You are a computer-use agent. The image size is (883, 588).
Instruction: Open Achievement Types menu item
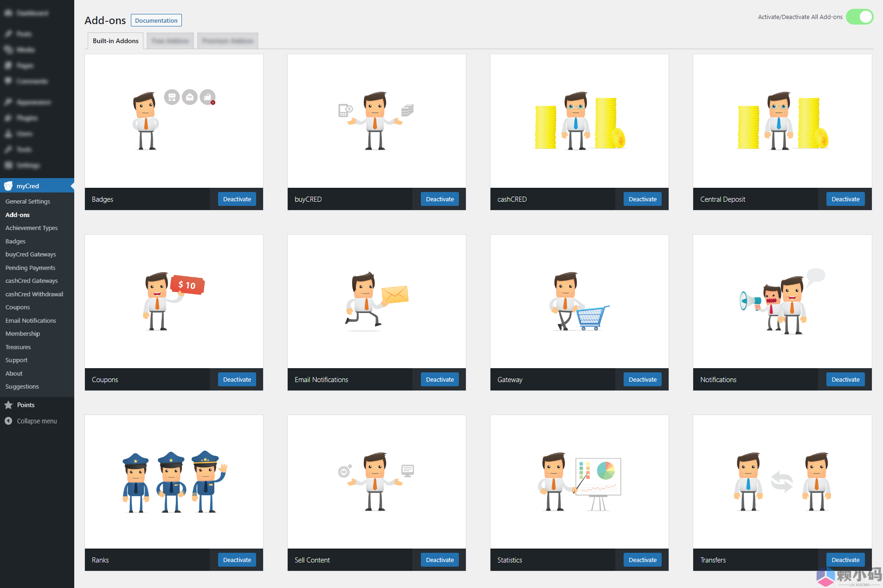32,228
